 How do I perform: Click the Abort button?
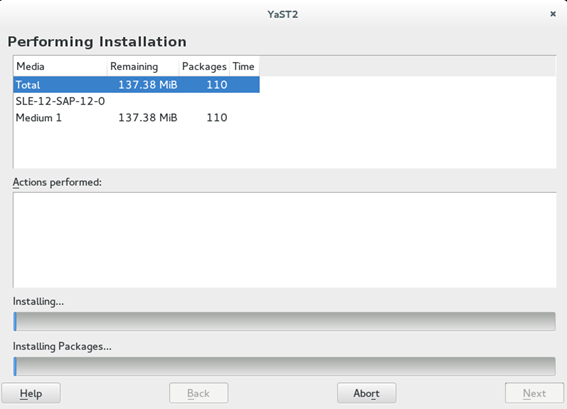coord(366,393)
